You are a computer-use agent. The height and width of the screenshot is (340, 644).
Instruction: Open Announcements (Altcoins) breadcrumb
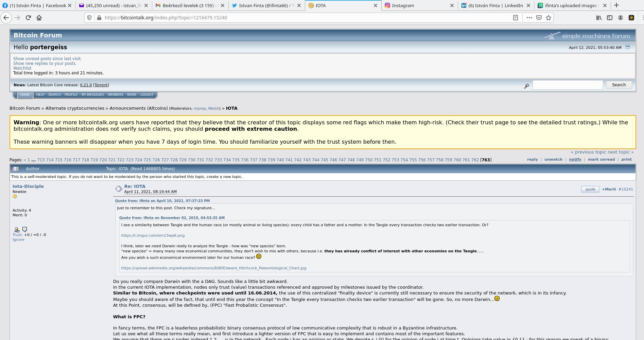[x=139, y=108]
